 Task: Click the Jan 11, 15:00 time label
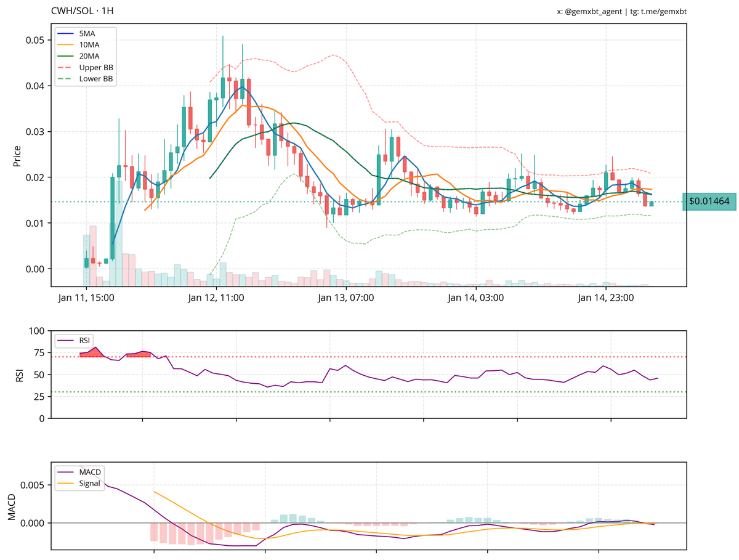pyautogui.click(x=86, y=298)
